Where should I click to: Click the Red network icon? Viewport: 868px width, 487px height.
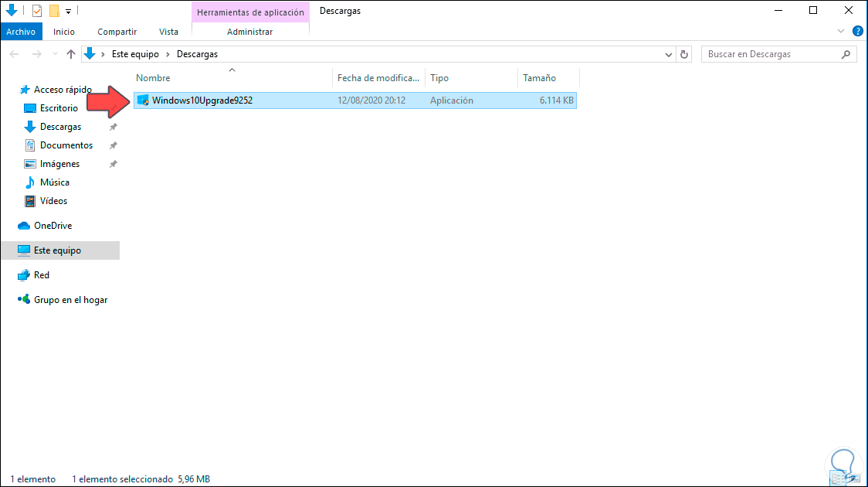coord(24,275)
